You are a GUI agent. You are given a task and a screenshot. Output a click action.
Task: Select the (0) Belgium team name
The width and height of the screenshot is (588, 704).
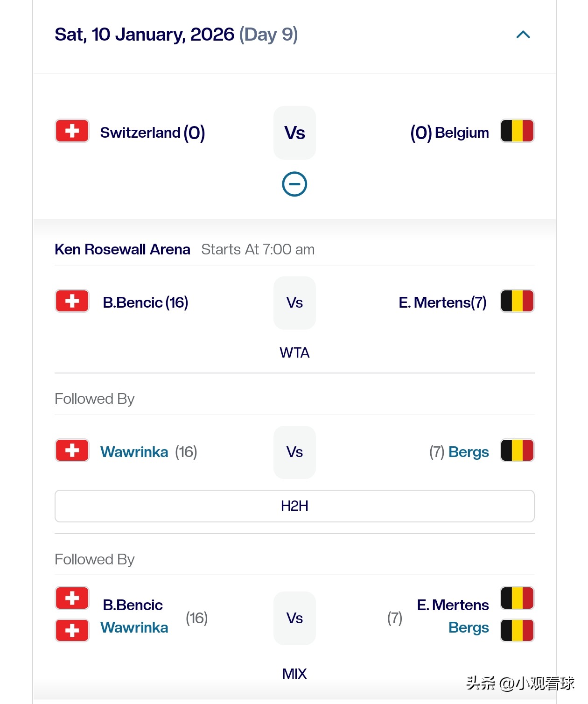coord(450,133)
